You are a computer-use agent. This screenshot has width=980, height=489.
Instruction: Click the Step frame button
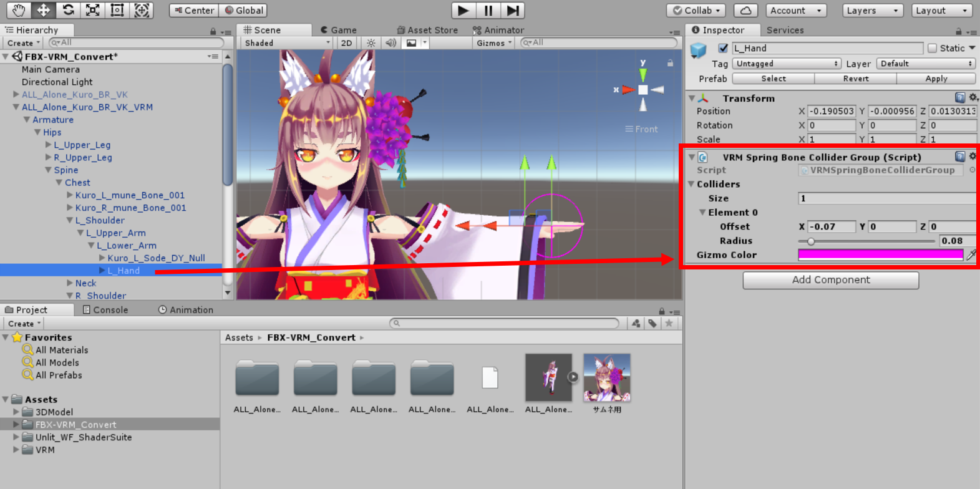tap(512, 11)
